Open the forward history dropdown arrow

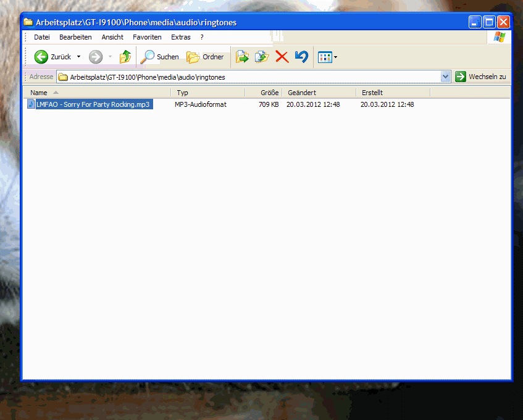click(x=110, y=57)
